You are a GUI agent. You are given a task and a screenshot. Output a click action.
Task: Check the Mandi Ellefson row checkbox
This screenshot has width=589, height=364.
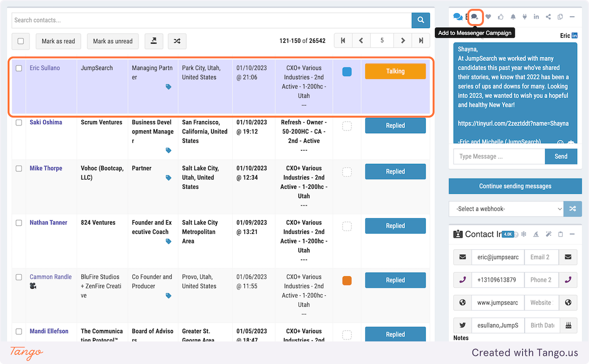click(x=19, y=332)
